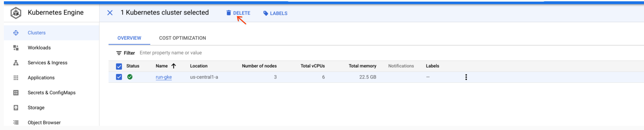Click the tag icon beside LABELS
The width and height of the screenshot is (644, 130).
(266, 13)
